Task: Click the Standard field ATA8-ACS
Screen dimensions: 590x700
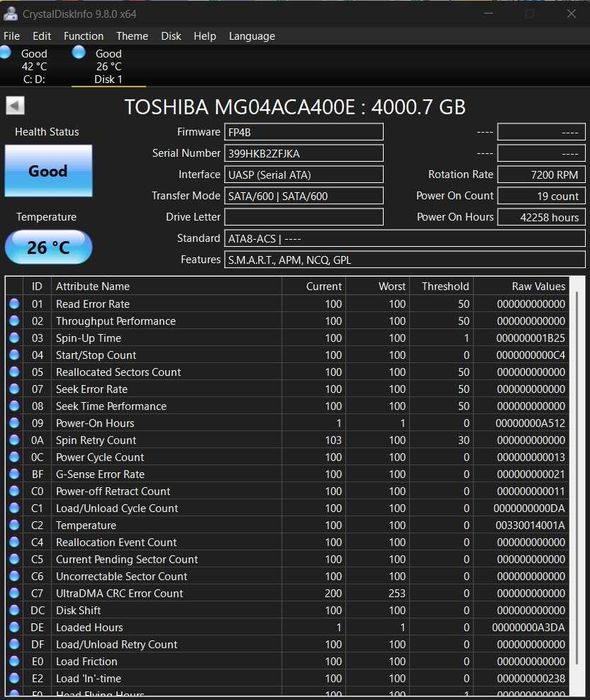Action: point(404,238)
